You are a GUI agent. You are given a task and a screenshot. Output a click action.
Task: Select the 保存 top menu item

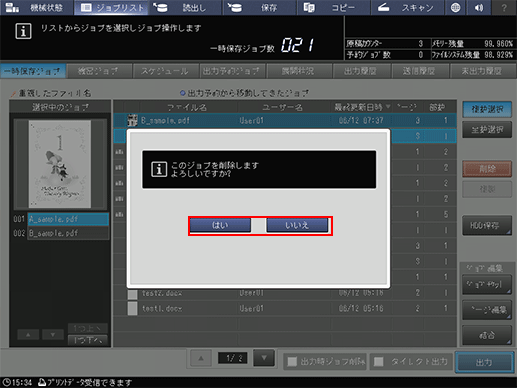coord(260,8)
